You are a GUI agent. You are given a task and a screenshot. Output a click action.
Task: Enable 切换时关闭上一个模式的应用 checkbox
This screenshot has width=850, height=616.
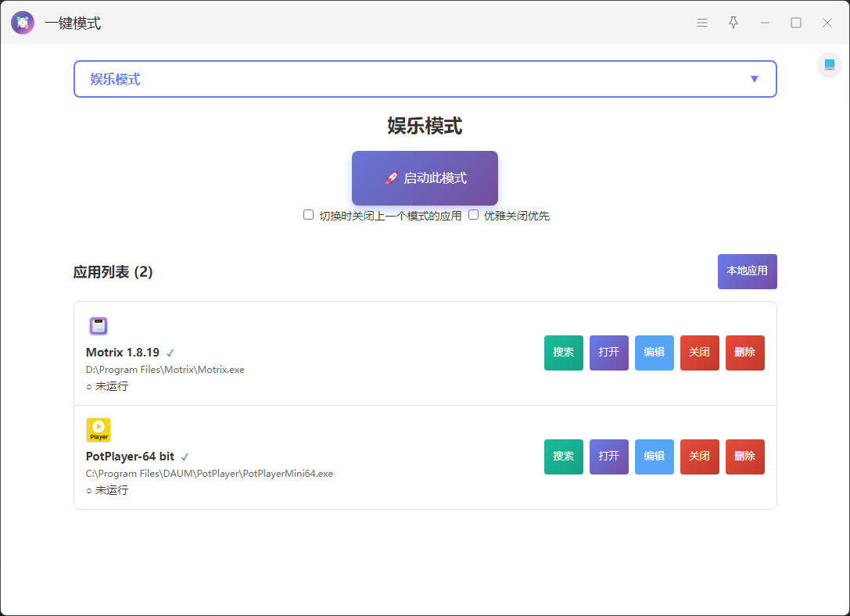(309, 215)
